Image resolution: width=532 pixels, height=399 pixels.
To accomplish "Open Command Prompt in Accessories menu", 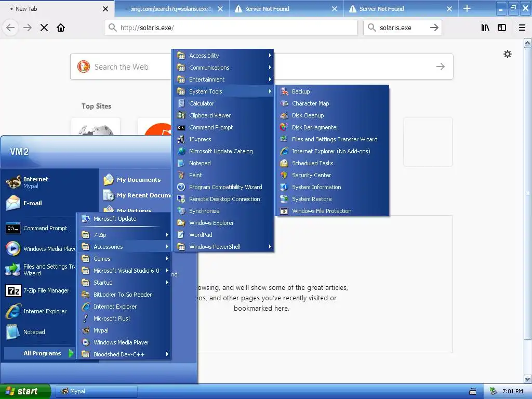I will pos(223,127).
